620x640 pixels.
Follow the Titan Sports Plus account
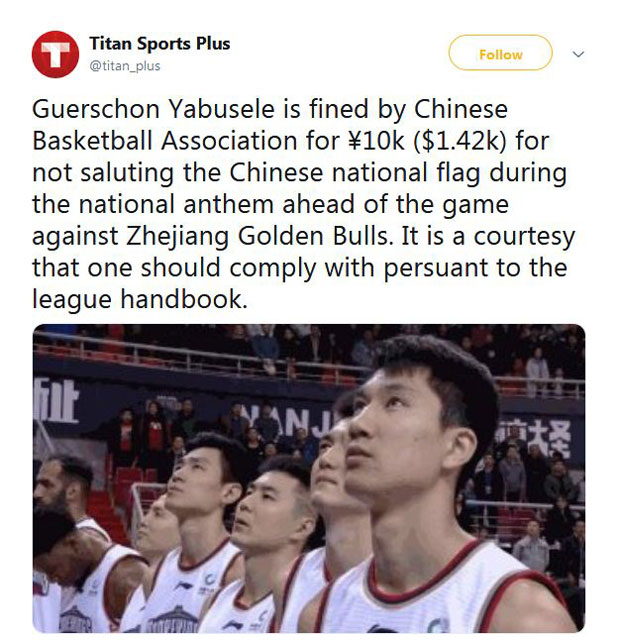point(500,53)
